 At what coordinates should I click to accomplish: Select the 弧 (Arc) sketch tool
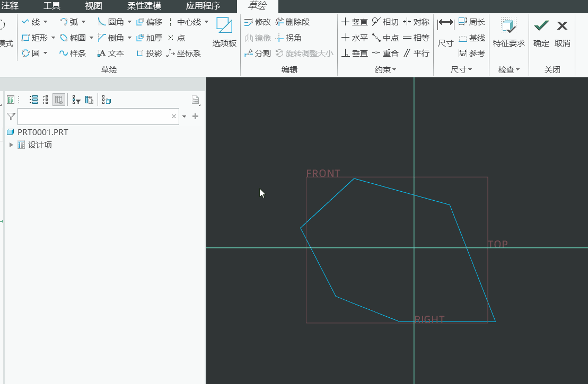point(69,22)
